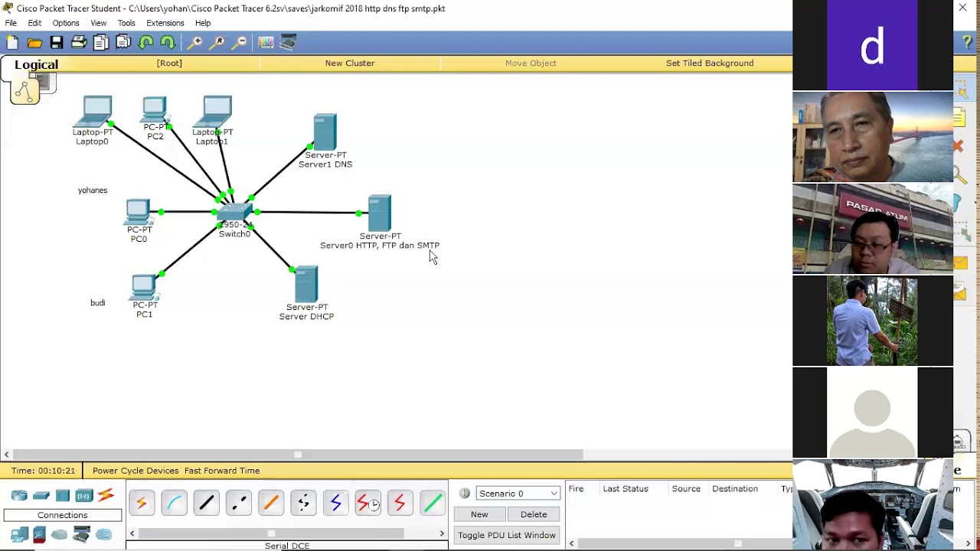Viewport: 980px width, 551px height.
Task: Select the Custom Made Devices category
Action: point(81,534)
